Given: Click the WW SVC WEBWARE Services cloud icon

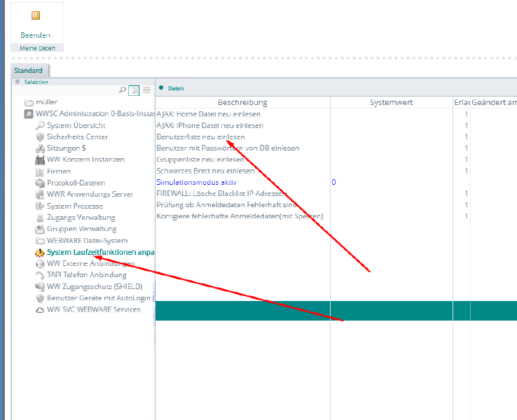Looking at the screenshot, I should [x=40, y=309].
